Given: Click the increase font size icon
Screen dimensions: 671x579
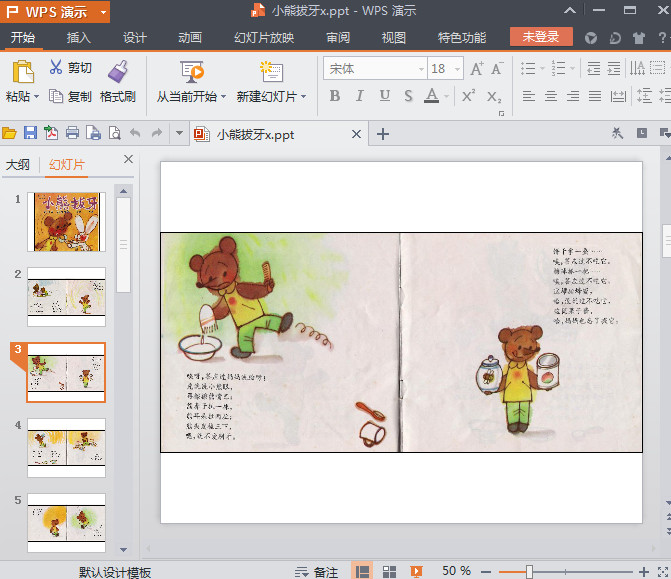Looking at the screenshot, I should (x=476, y=69).
